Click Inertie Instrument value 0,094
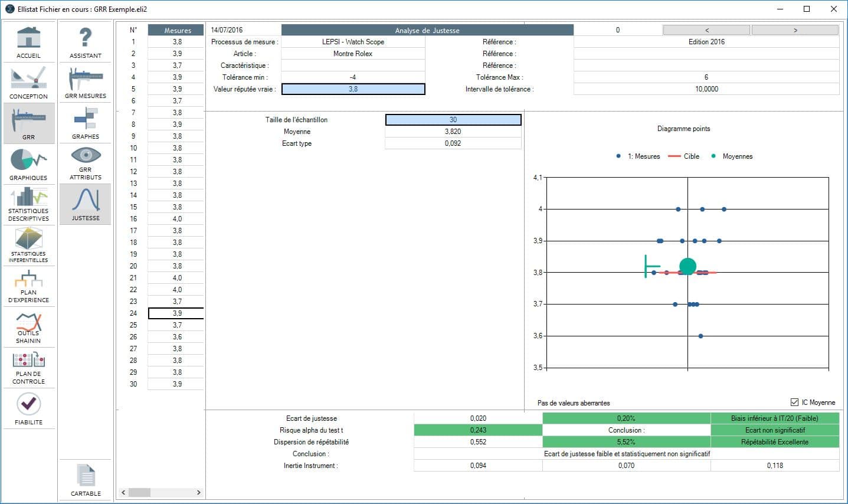The image size is (848, 504). pyautogui.click(x=478, y=466)
